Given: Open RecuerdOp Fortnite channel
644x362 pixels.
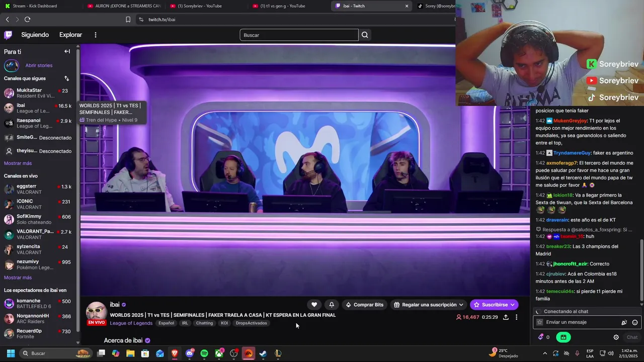Looking at the screenshot, I should (x=38, y=334).
